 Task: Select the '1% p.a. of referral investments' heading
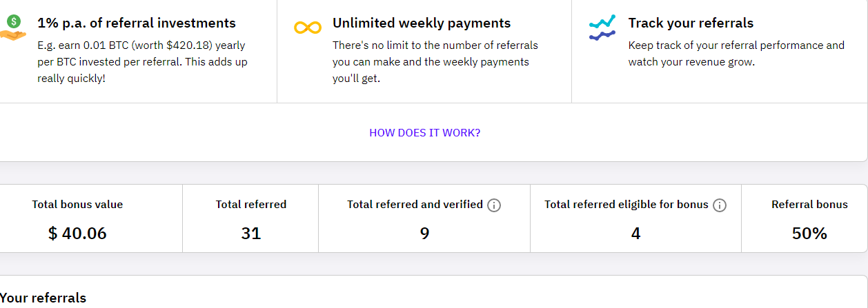pyautogui.click(x=137, y=23)
